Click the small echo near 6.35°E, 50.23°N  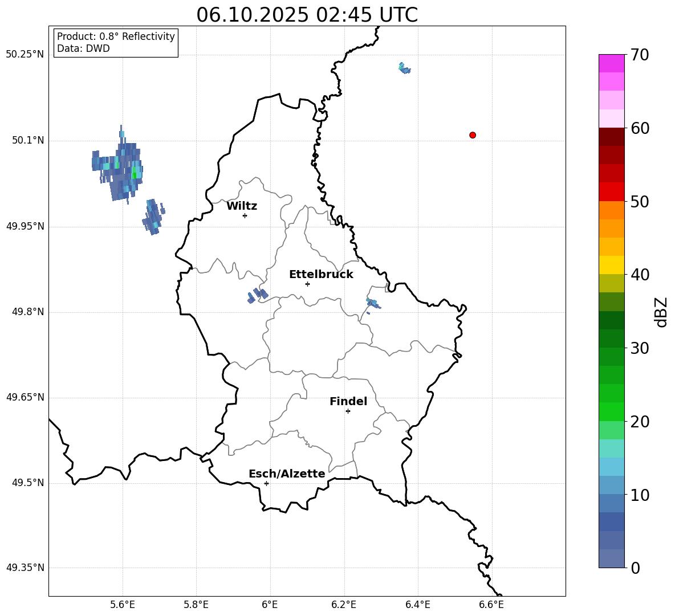[x=404, y=68]
